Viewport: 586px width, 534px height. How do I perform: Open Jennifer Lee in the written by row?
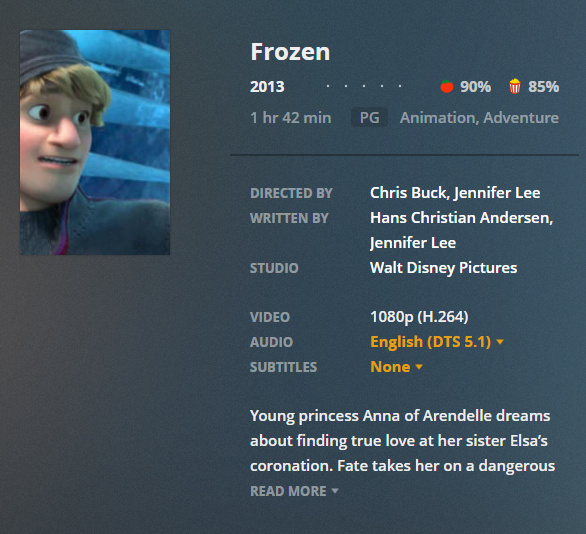(413, 243)
